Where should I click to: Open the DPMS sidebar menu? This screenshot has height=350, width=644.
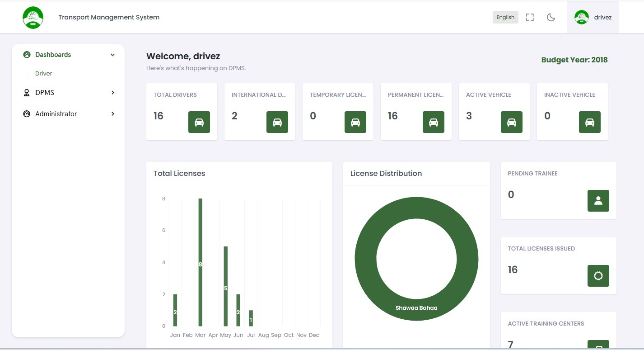[x=68, y=93]
